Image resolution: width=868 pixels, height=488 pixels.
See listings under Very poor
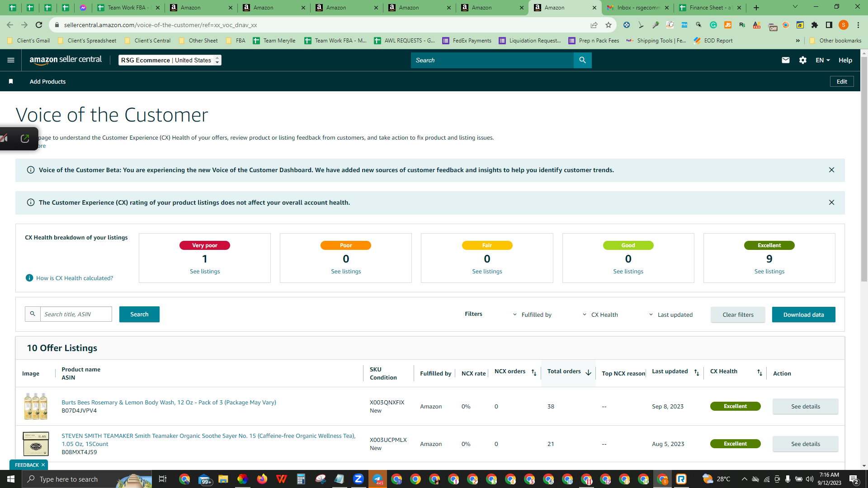point(205,271)
